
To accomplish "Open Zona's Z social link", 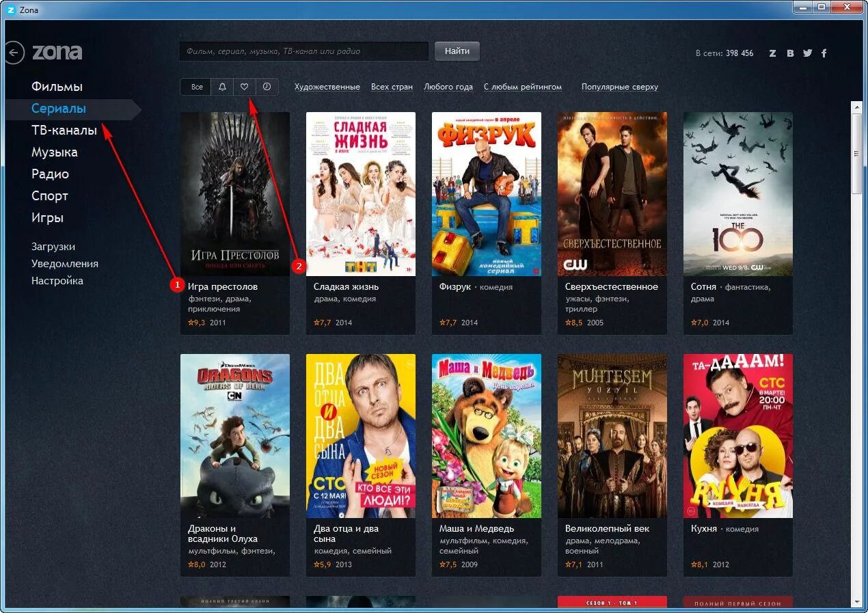I will [772, 53].
